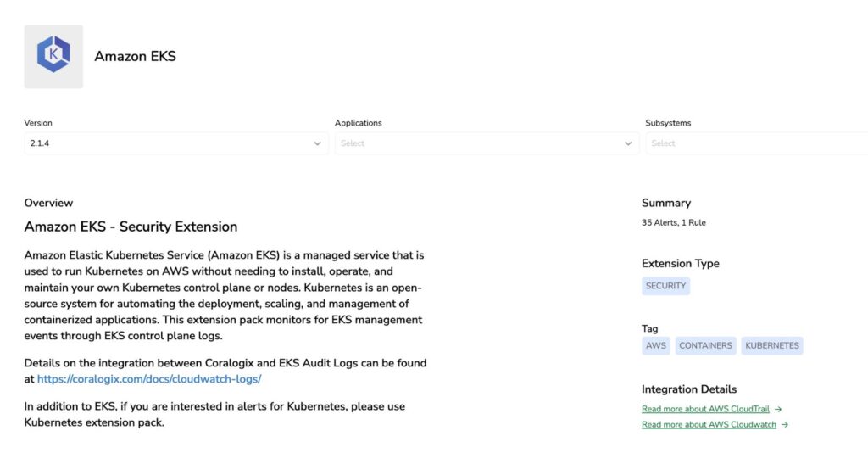
Task: Click the Amazon EKS Kubernetes logo icon
Action: coord(53,56)
